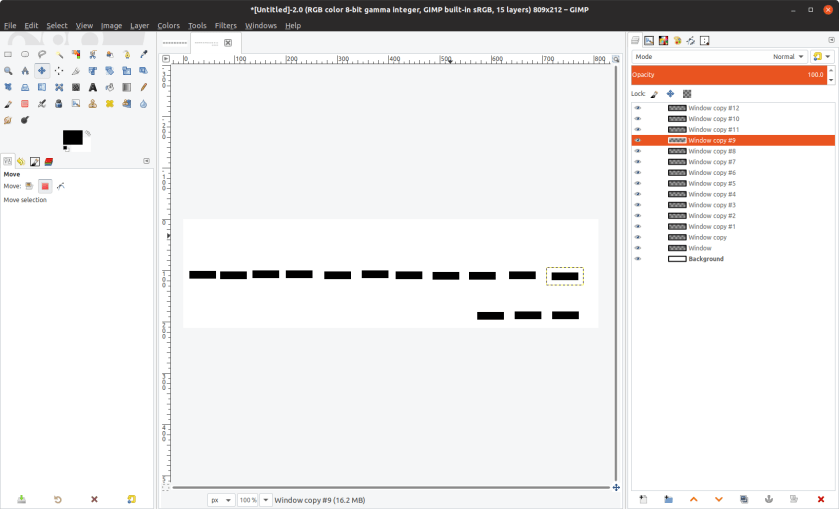This screenshot has height=509, width=839.
Task: Select the Color Picker eyedropper tool
Action: [143, 54]
